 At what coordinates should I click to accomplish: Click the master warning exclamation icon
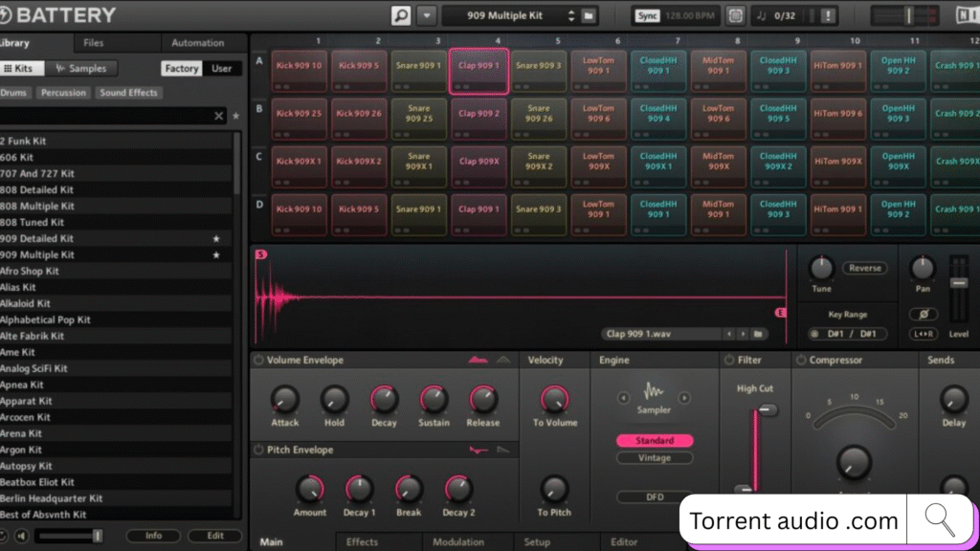coord(827,15)
